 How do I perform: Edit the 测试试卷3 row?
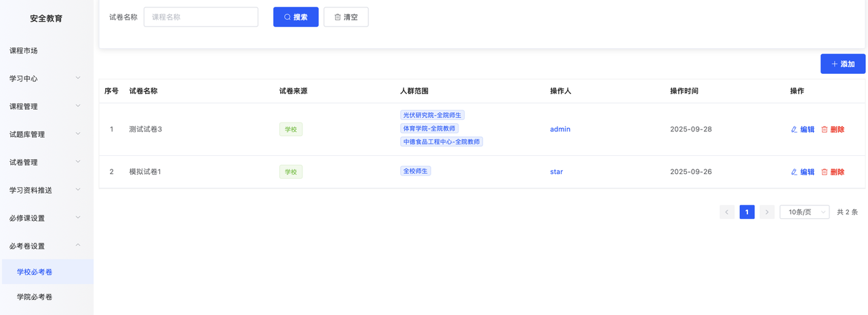(802, 129)
